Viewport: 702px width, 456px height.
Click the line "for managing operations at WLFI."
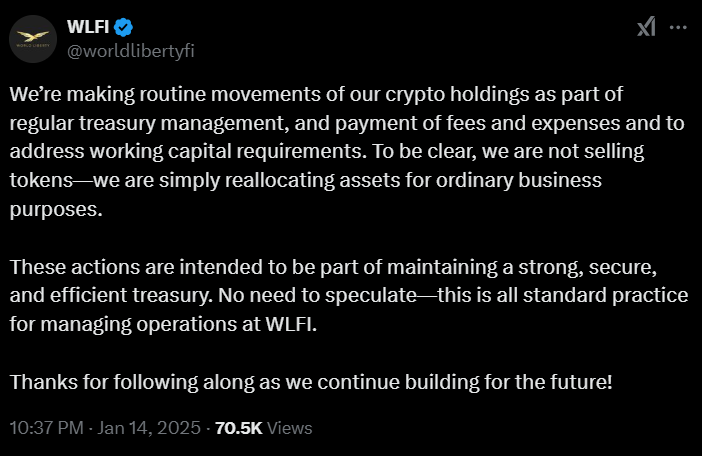pyautogui.click(x=163, y=324)
